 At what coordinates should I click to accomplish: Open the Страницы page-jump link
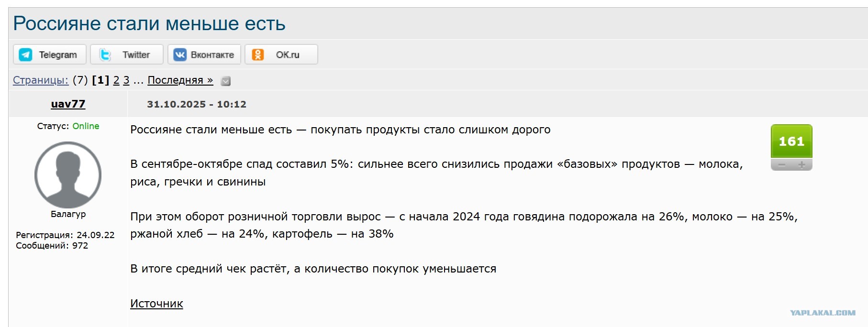[x=41, y=80]
